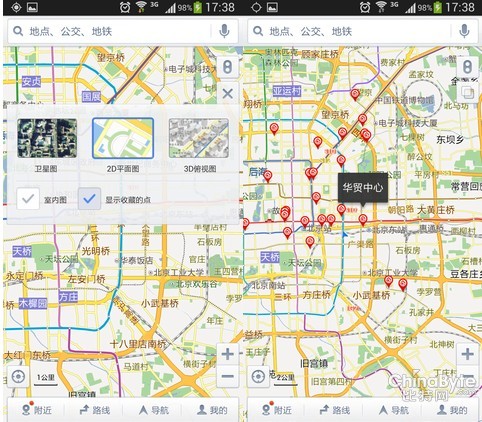Close the map layer selection panel
Screen dimensions: 482x422
coord(228,94)
